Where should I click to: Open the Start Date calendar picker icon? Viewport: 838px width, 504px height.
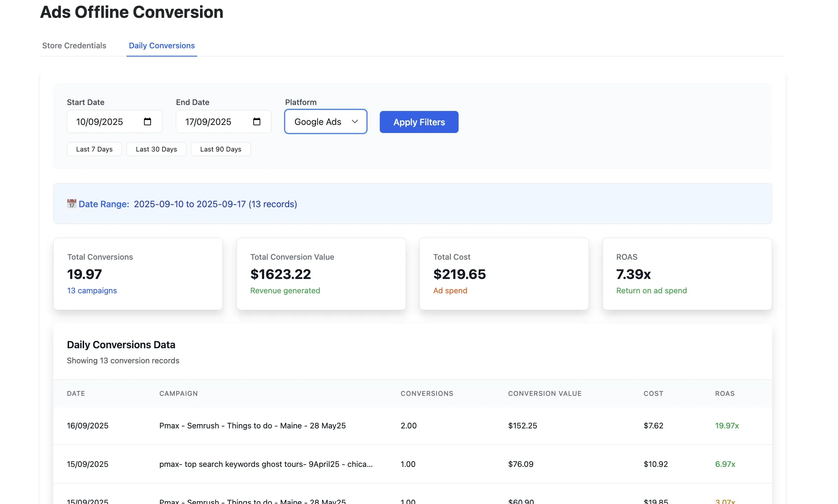[147, 121]
